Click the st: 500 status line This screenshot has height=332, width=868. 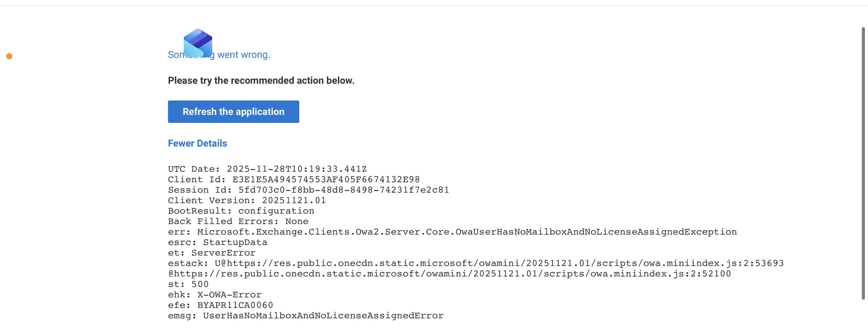(x=188, y=284)
